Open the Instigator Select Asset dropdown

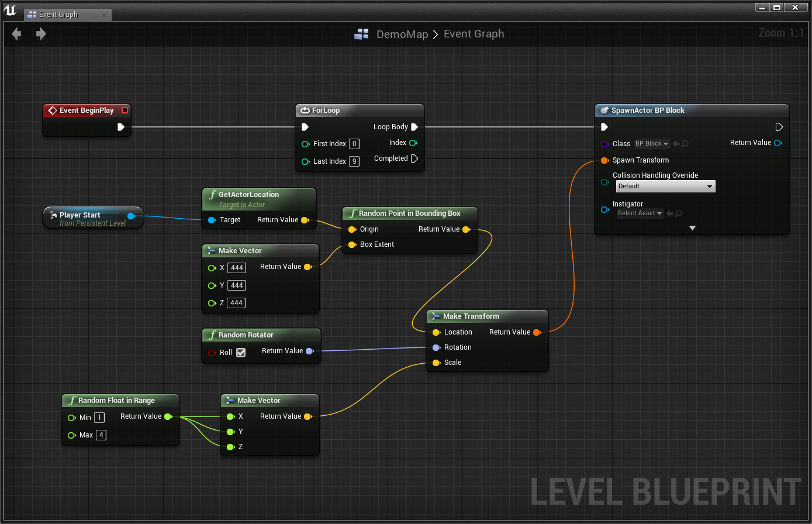[x=640, y=213]
